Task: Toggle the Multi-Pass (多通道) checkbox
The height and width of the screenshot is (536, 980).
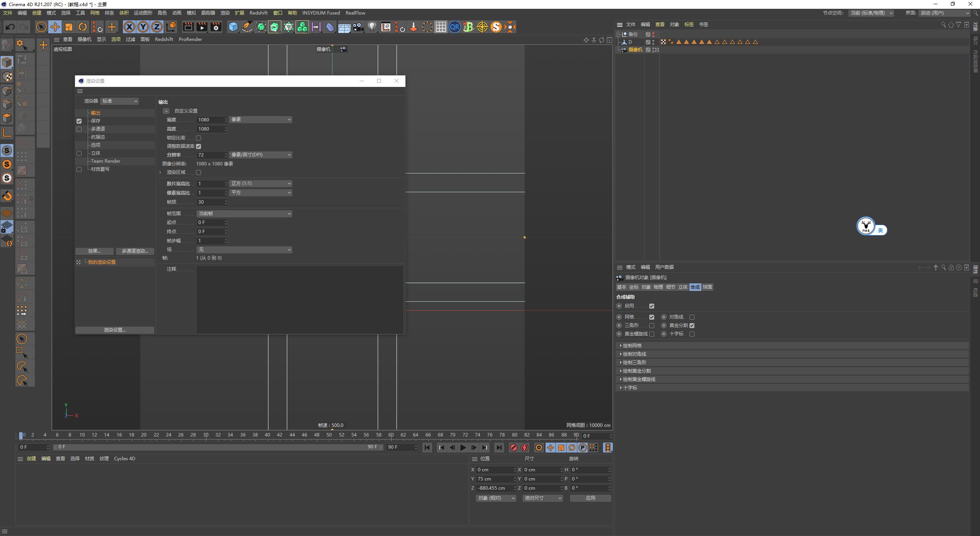Action: 79,129
